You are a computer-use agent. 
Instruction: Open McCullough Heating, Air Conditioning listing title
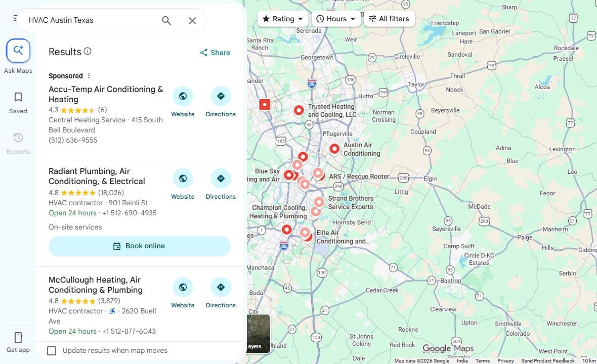click(96, 285)
